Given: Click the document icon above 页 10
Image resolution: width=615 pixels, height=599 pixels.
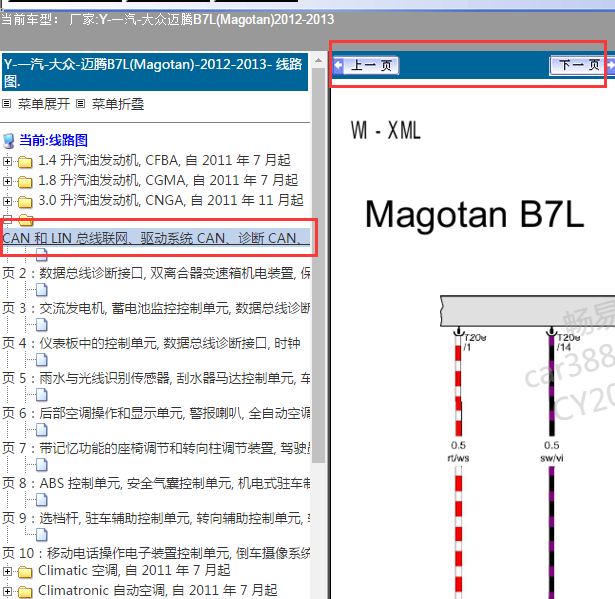Looking at the screenshot, I should point(42,535).
